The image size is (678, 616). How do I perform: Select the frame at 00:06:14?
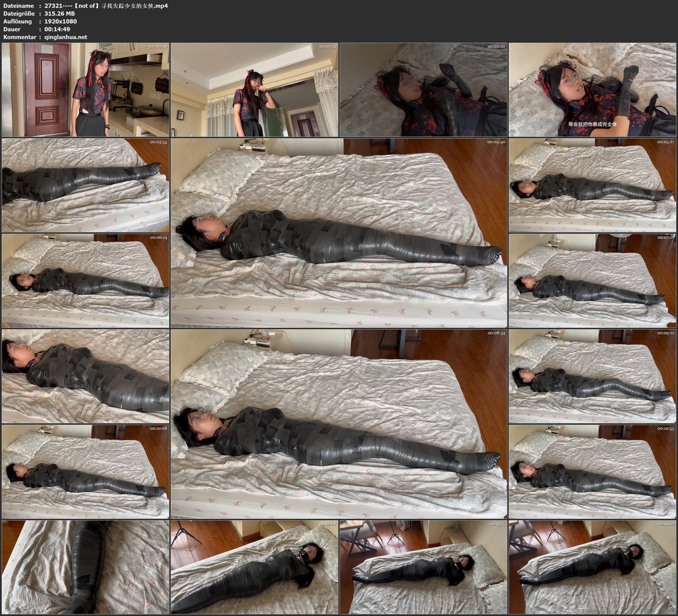pos(85,281)
